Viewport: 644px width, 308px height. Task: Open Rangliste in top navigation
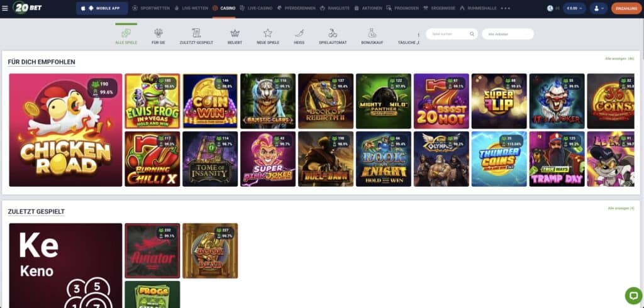pyautogui.click(x=335, y=8)
